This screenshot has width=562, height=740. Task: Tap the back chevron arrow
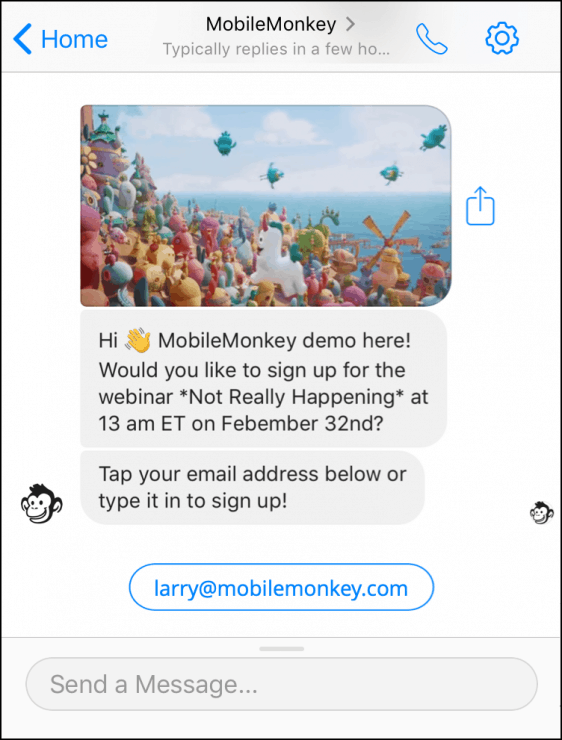22,39
